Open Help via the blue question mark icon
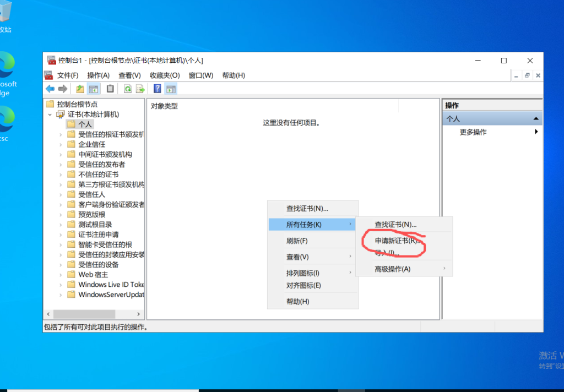Viewport: 564px width, 392px height. pyautogui.click(x=158, y=89)
